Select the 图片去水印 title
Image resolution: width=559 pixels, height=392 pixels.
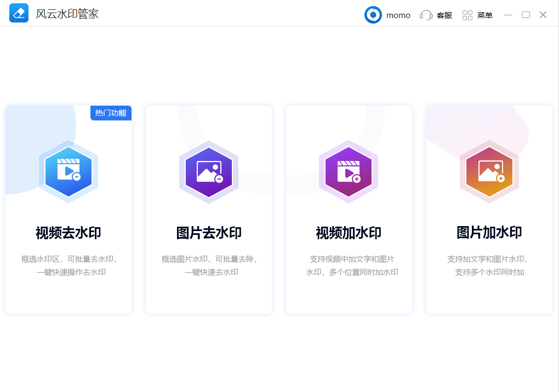click(x=209, y=233)
